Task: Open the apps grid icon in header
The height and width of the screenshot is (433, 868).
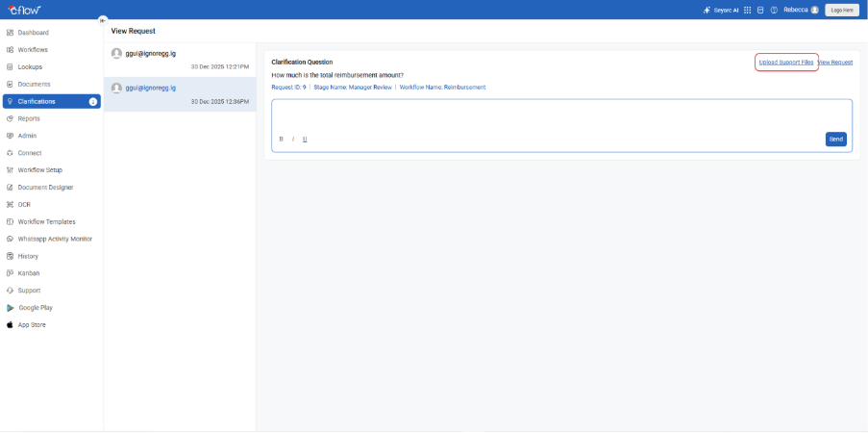Action: (x=748, y=10)
